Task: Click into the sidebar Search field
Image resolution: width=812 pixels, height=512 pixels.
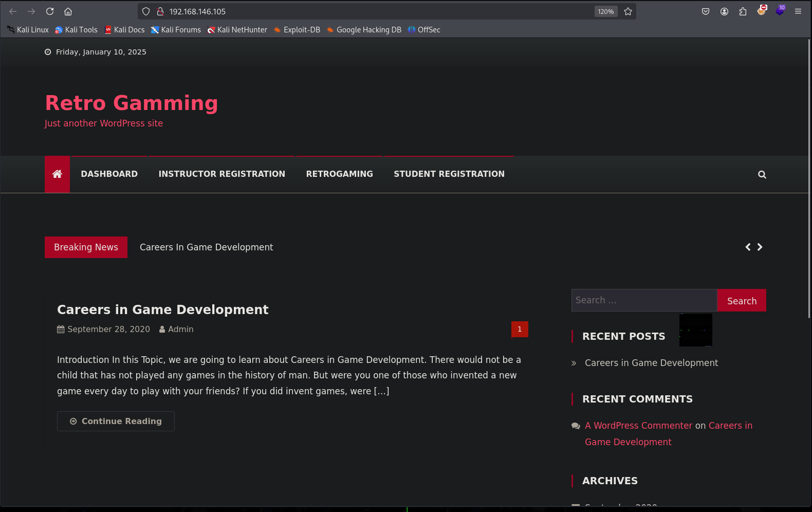Action: pyautogui.click(x=643, y=300)
